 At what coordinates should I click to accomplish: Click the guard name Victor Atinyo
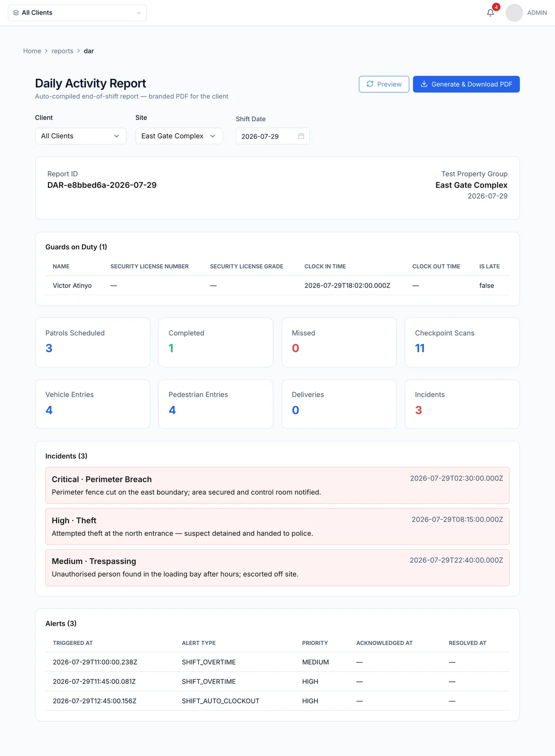point(72,286)
